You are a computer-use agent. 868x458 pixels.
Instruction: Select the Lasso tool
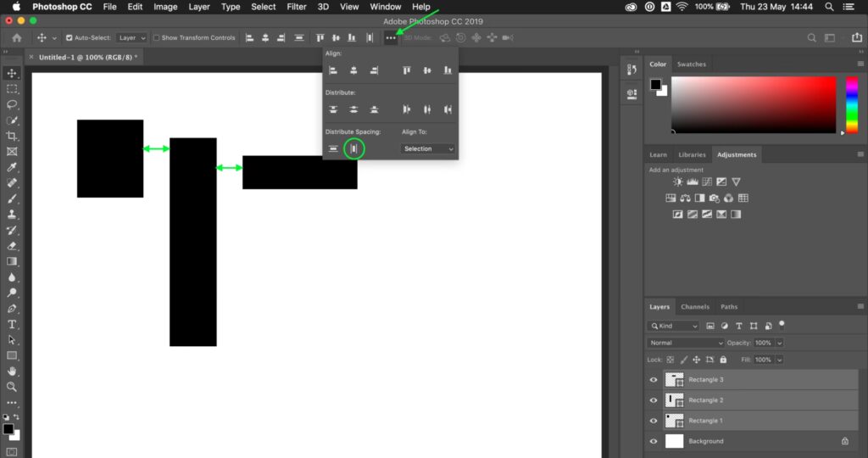click(x=12, y=104)
